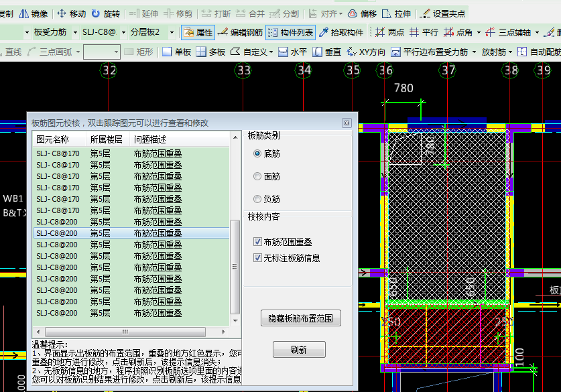Viewport: 561px width, 392px height.
Task: Choose 三点辅轴 three-point auxiliary axis
Action: point(508,33)
